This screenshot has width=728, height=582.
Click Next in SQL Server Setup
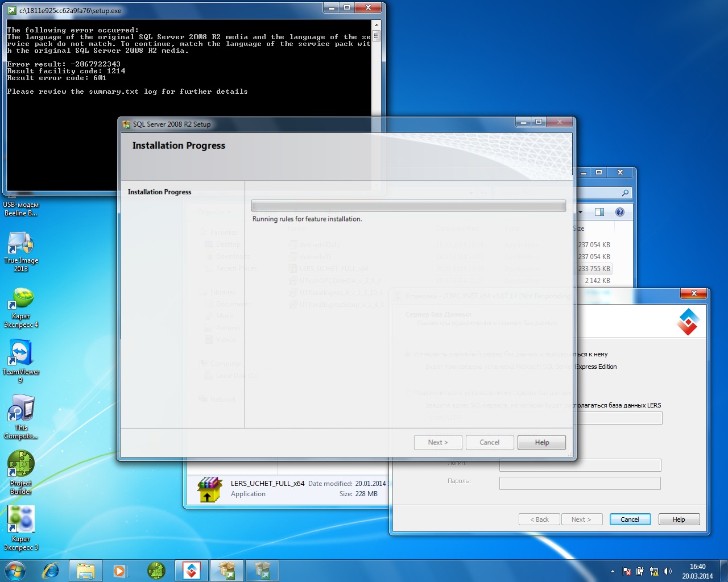(438, 442)
